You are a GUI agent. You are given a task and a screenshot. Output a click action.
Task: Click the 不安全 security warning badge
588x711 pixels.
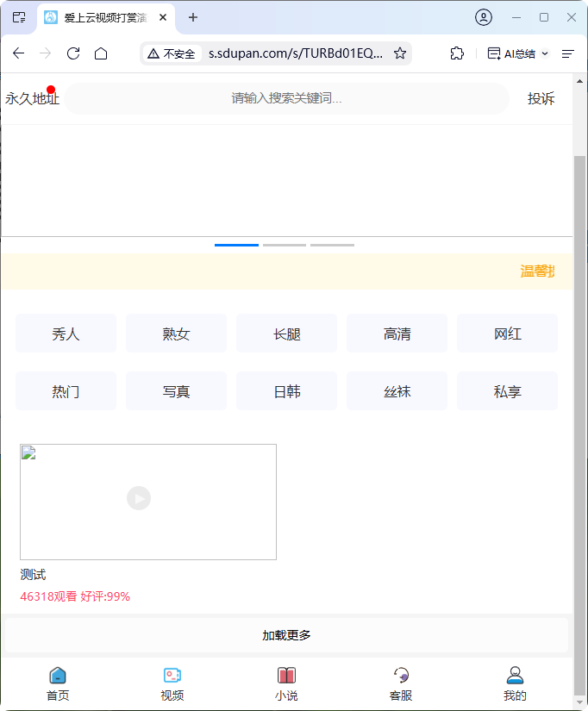tap(172, 53)
